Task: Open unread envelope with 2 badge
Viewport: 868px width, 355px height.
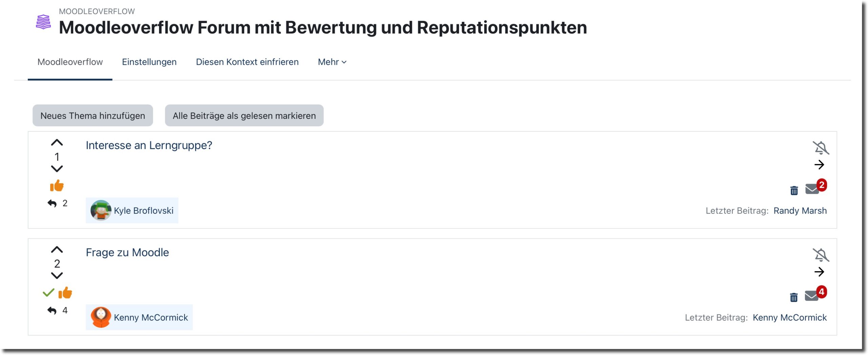Action: (x=815, y=187)
